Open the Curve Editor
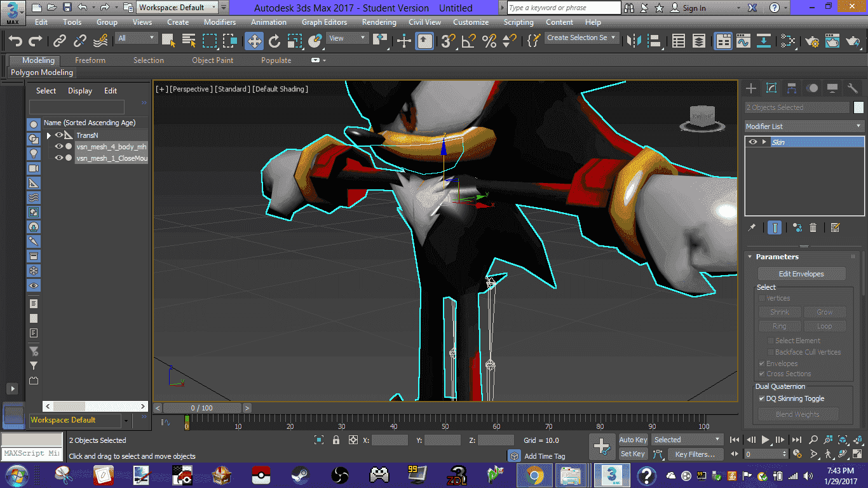Image resolution: width=868 pixels, height=488 pixels. tap(743, 41)
